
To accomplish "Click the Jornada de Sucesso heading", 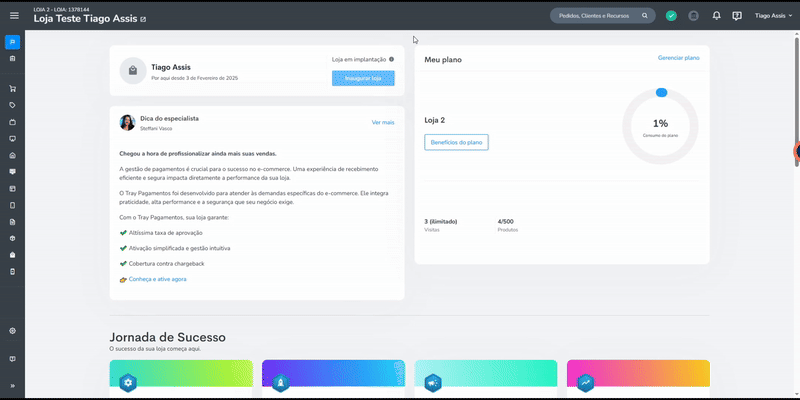I will tap(167, 337).
